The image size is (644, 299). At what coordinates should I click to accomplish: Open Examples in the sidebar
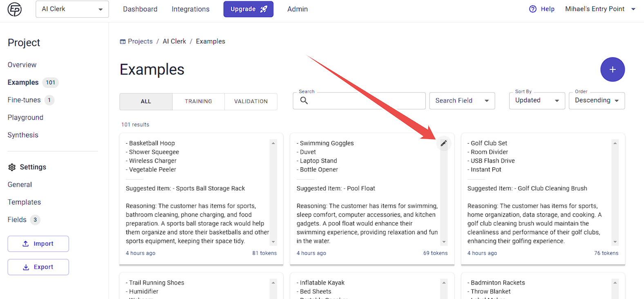coord(23,83)
